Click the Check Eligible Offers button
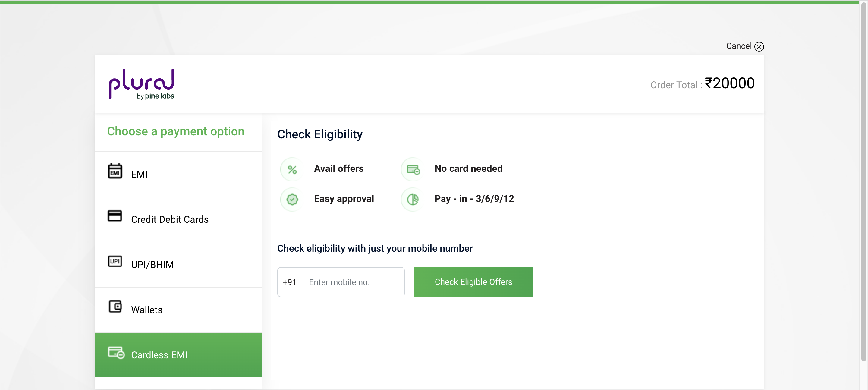 pos(473,282)
